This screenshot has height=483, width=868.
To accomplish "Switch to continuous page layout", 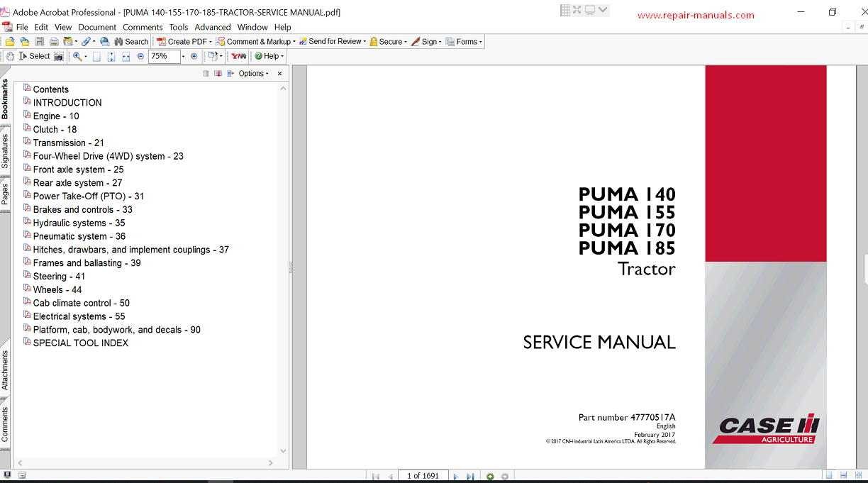I will [843, 475].
